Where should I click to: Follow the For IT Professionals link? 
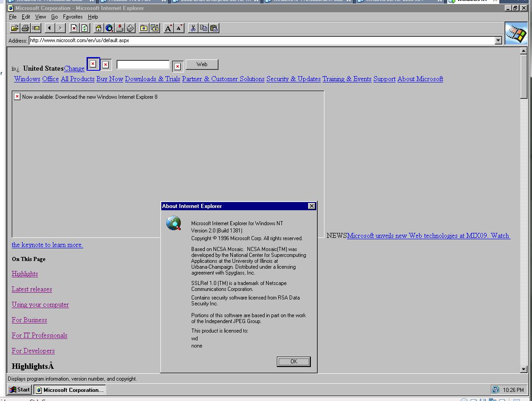pyautogui.click(x=39, y=335)
